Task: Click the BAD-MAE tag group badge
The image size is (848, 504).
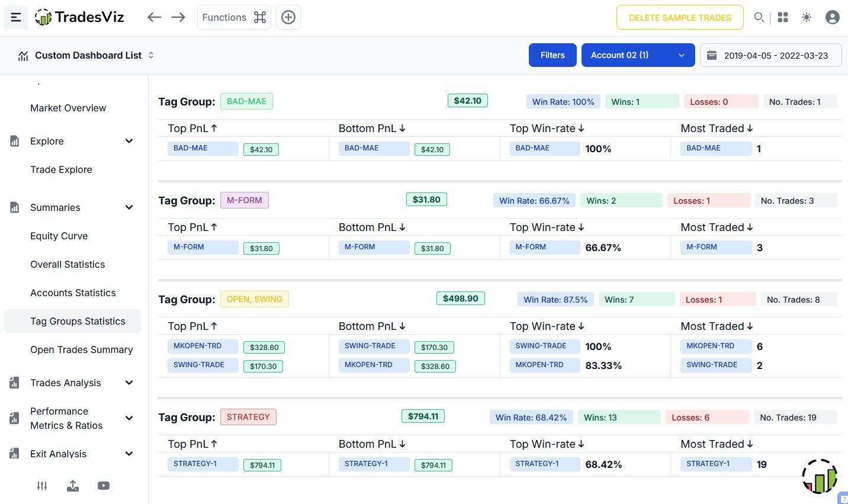Action: 246,101
